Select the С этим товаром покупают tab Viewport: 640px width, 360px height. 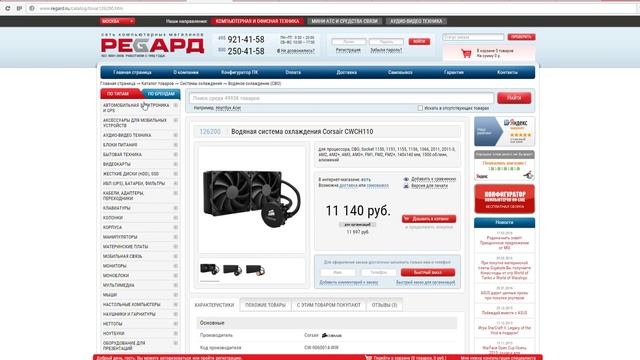point(329,305)
